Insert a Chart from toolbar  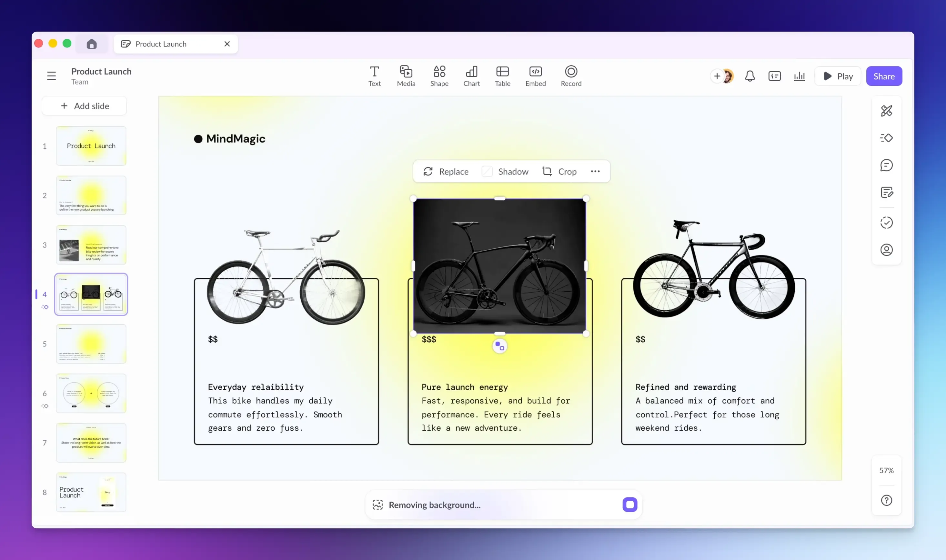(x=471, y=76)
